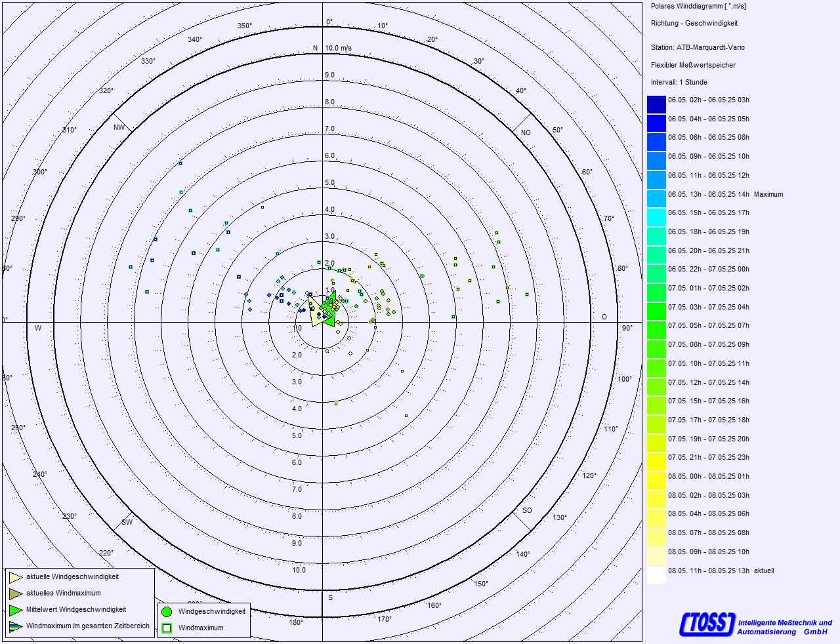Image resolution: width=840 pixels, height=644 pixels.
Task: Click the 'SO' compass label
Action: click(527, 511)
